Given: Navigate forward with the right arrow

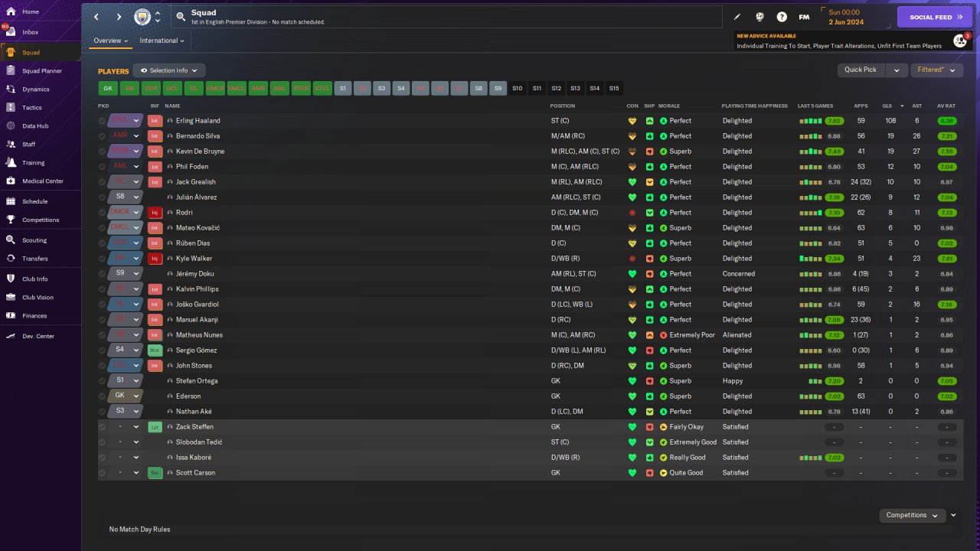Looking at the screenshot, I should tap(119, 17).
